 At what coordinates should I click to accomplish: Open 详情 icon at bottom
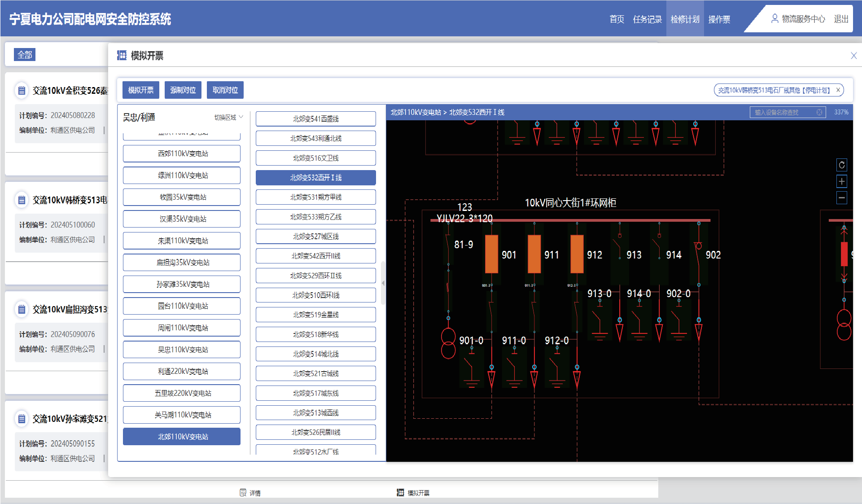(x=243, y=493)
